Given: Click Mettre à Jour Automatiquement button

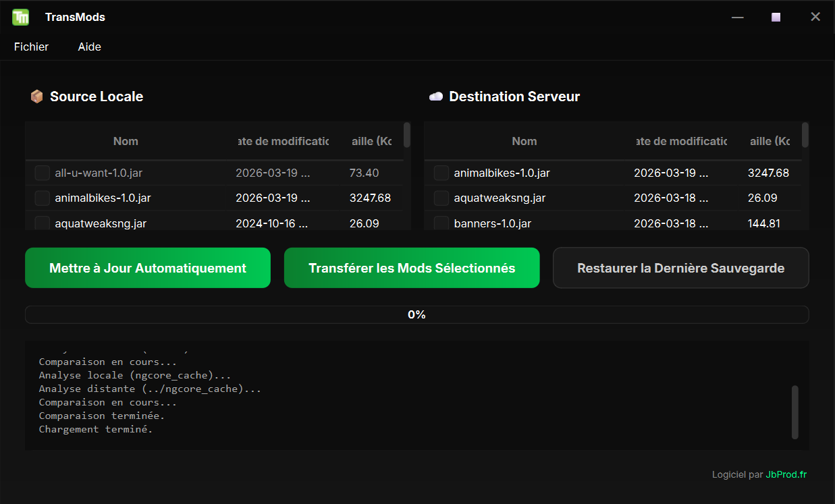Looking at the screenshot, I should click(x=148, y=268).
